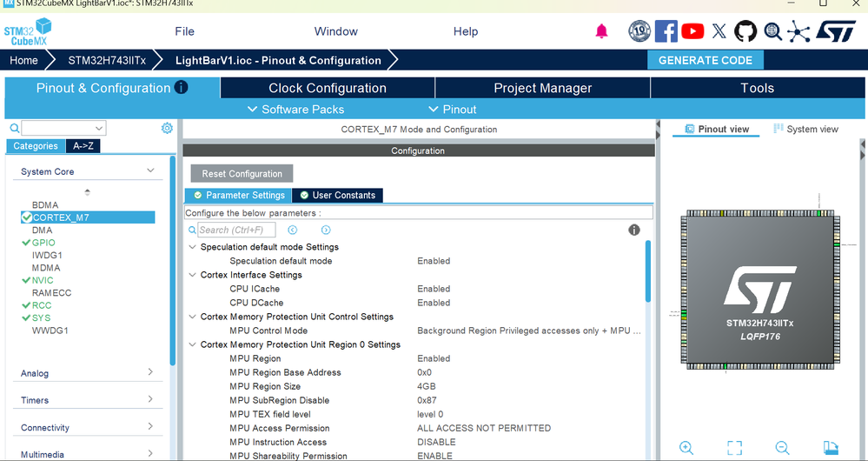Open the Facebook link icon
The width and height of the screenshot is (868, 461).
point(666,31)
